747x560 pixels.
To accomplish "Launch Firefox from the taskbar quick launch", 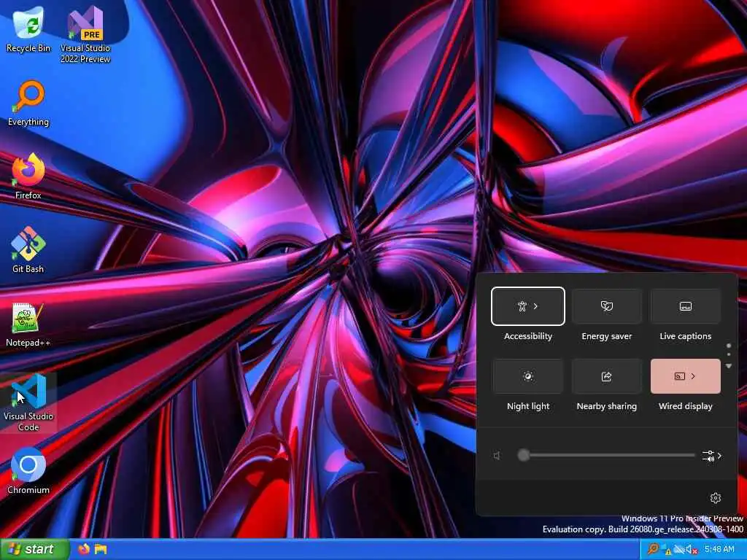I will pos(84,549).
